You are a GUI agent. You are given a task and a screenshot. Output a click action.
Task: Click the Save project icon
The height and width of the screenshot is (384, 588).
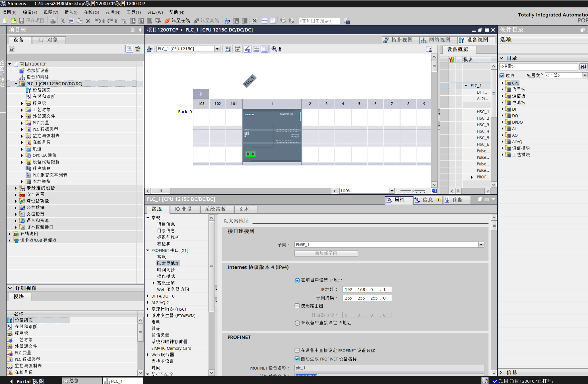pos(22,21)
